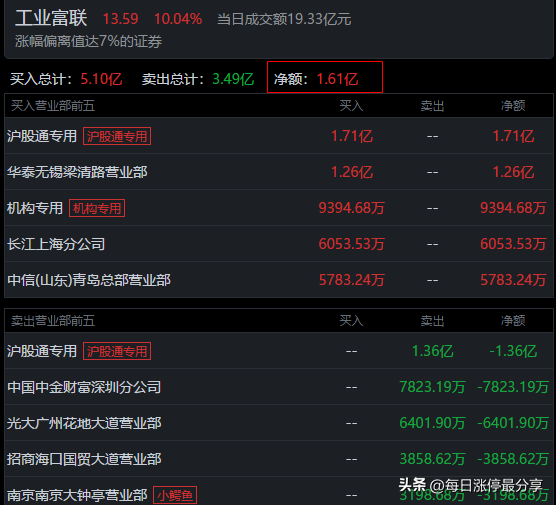Click 净额 column header in sell table

[513, 321]
